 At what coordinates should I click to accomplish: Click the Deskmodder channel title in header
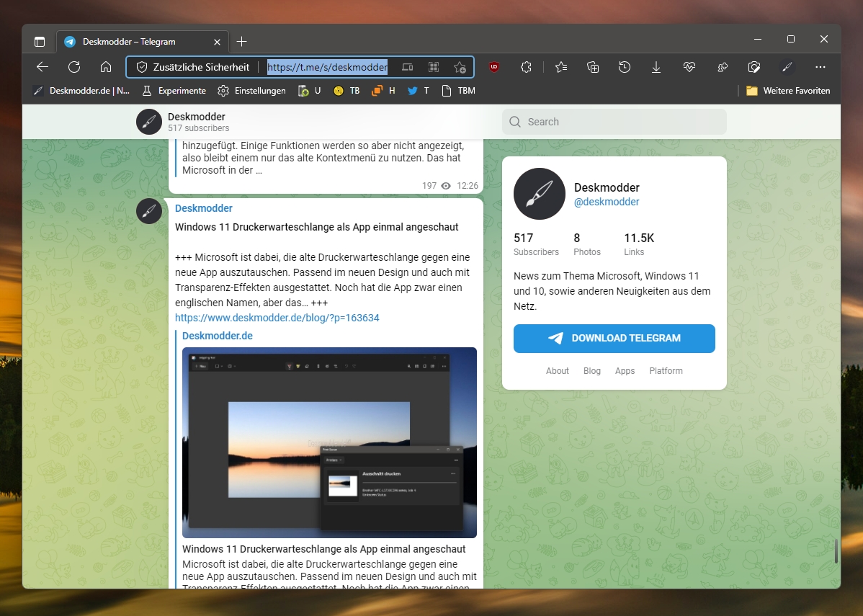197,117
